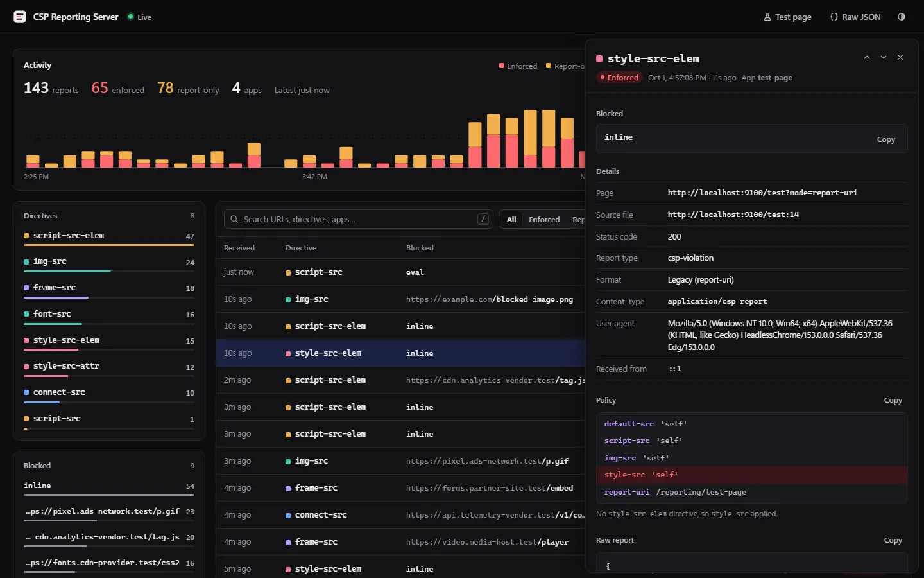This screenshot has height=578, width=924.
Task: Copy the Policy text
Action: pyautogui.click(x=893, y=400)
